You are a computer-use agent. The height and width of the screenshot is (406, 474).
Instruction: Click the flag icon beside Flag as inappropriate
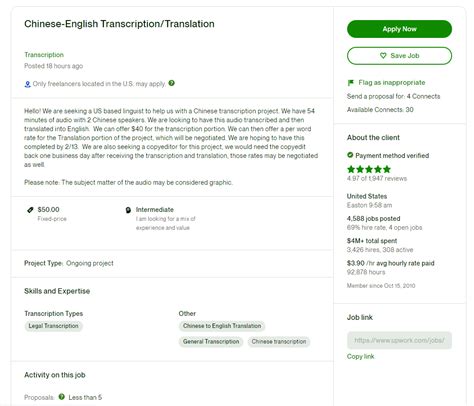tap(350, 83)
